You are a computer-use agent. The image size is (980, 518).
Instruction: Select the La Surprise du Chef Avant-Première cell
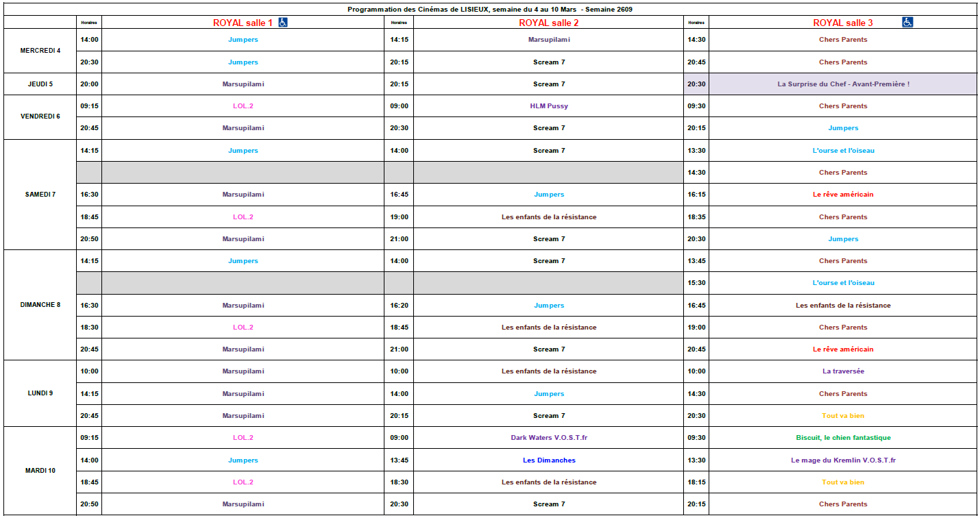(843, 84)
